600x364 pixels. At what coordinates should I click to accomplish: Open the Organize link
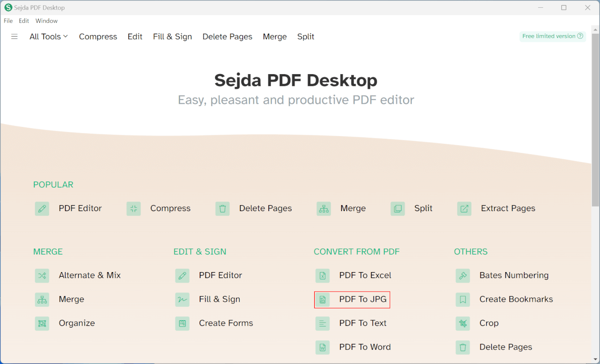click(x=77, y=323)
